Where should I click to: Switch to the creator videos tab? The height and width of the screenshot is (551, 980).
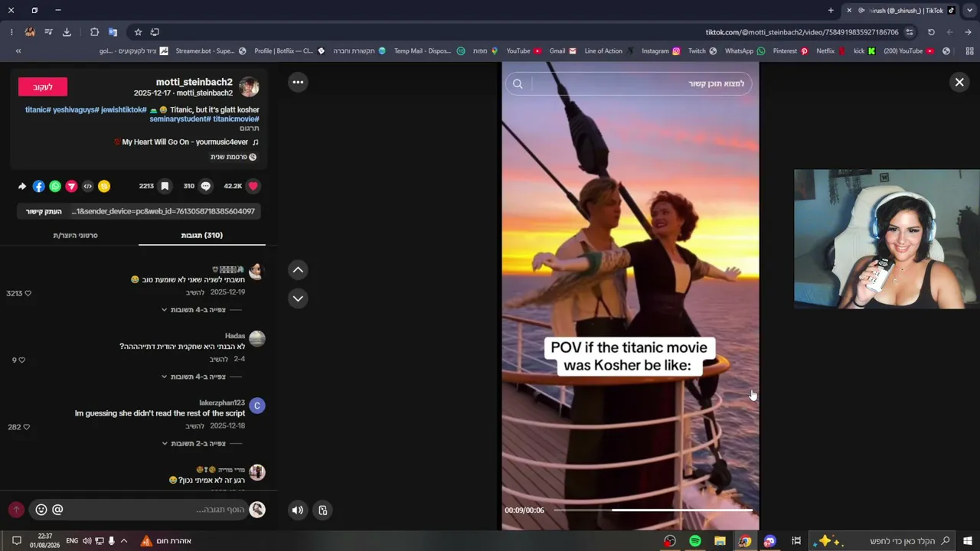(75, 235)
